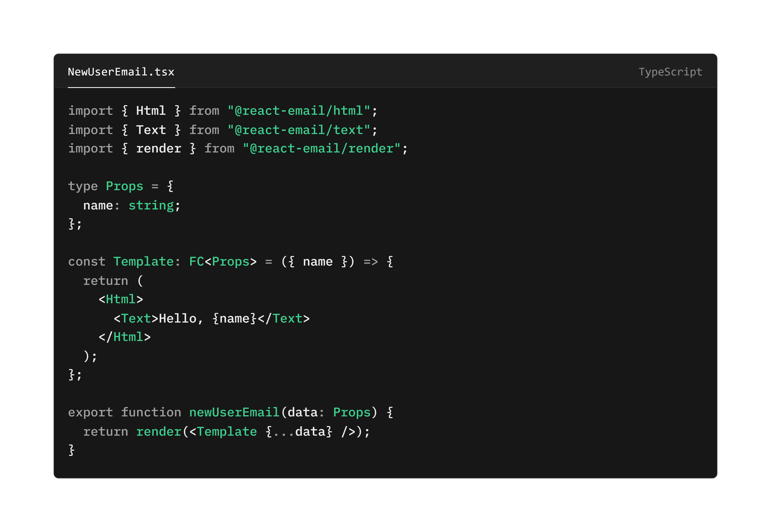
Task: Click the export keyword
Action: [x=90, y=412]
